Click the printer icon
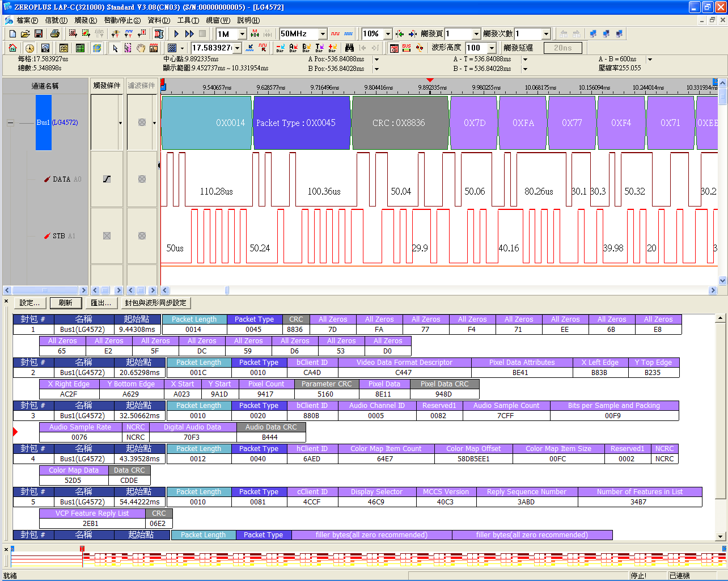This screenshot has width=728, height=581. pos(54,34)
